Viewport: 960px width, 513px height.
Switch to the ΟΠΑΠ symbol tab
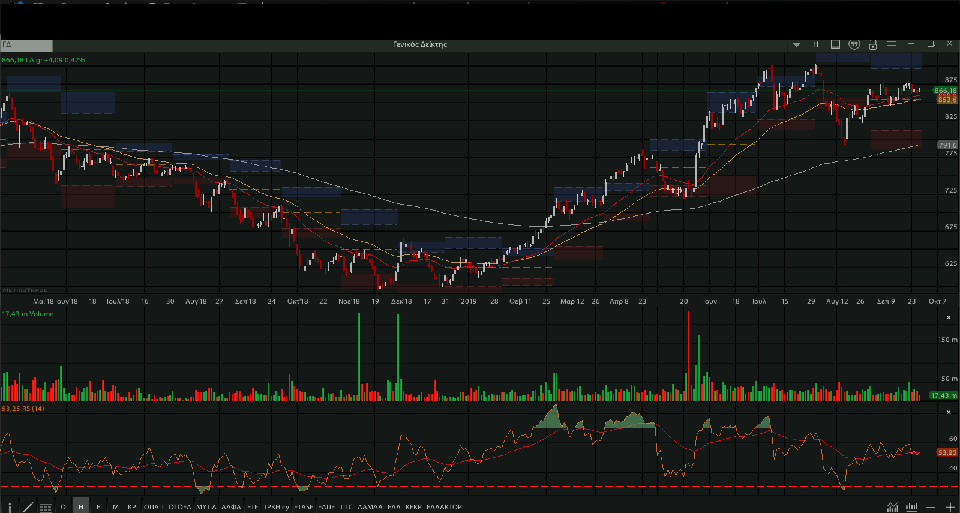(x=152, y=507)
